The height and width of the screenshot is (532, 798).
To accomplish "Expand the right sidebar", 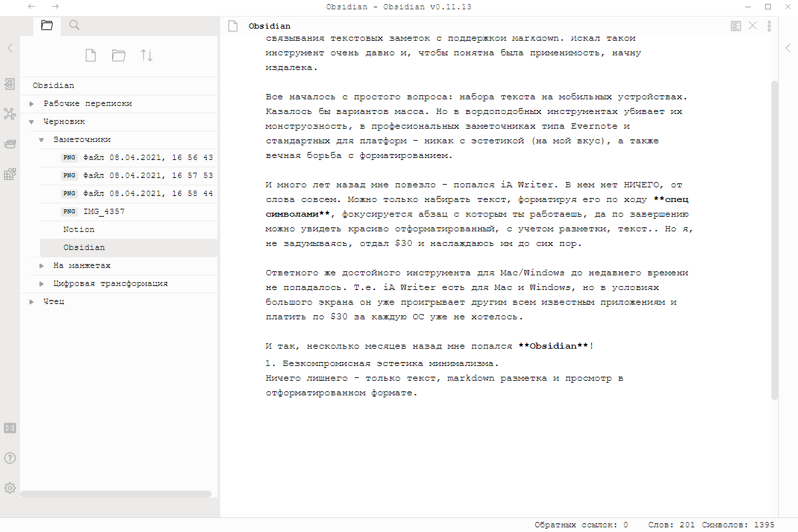I will 789,48.
